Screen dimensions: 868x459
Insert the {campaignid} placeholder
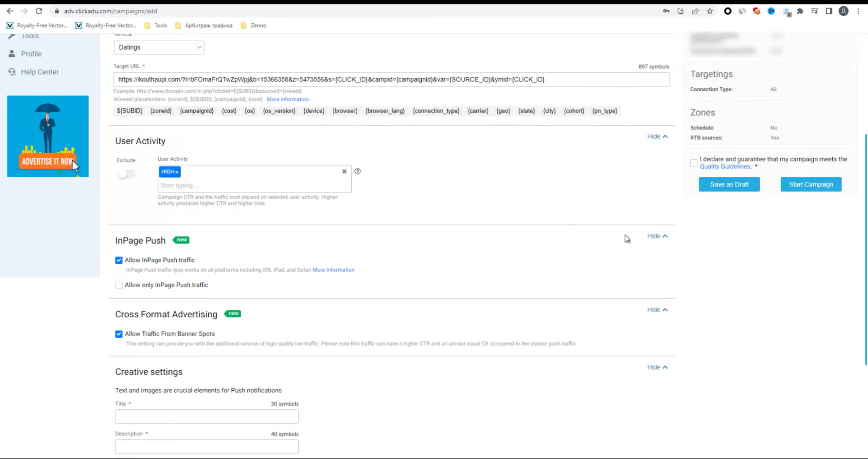(x=197, y=111)
